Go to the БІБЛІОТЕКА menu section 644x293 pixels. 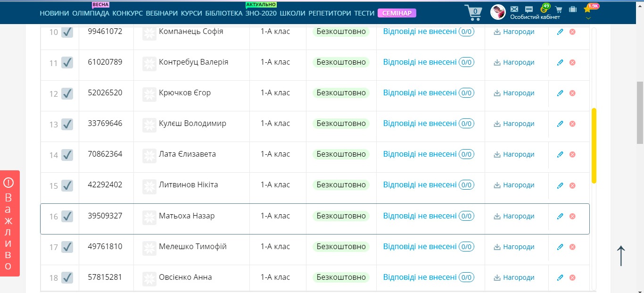click(x=223, y=13)
